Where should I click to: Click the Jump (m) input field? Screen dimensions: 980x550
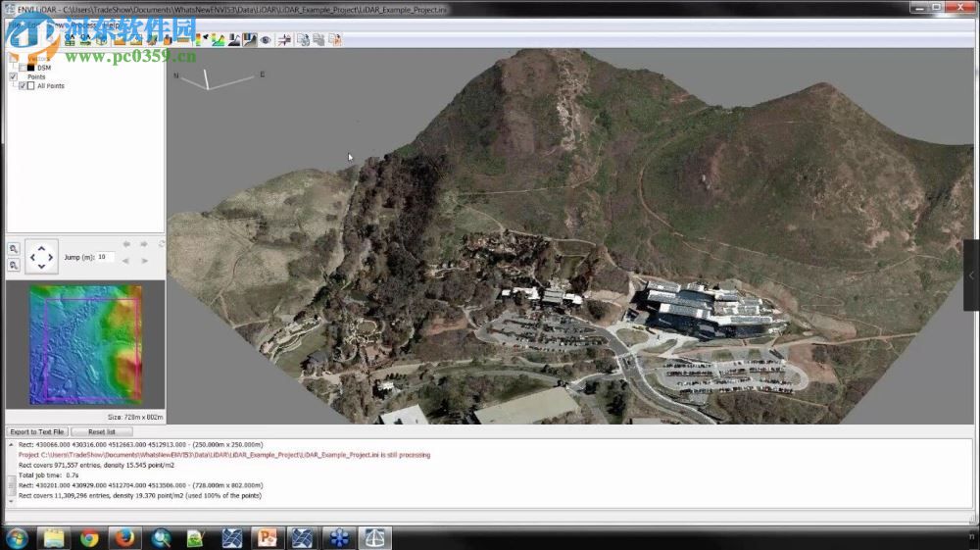coord(105,257)
